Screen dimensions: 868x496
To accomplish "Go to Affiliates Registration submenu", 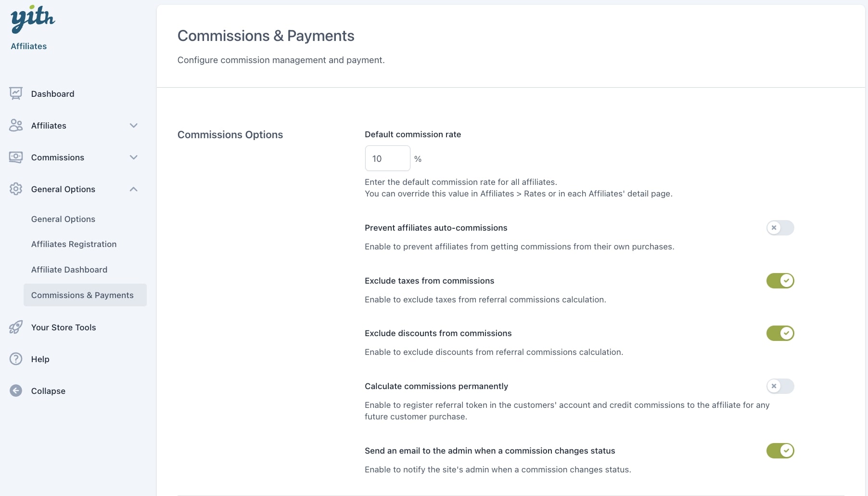I will click(x=74, y=244).
